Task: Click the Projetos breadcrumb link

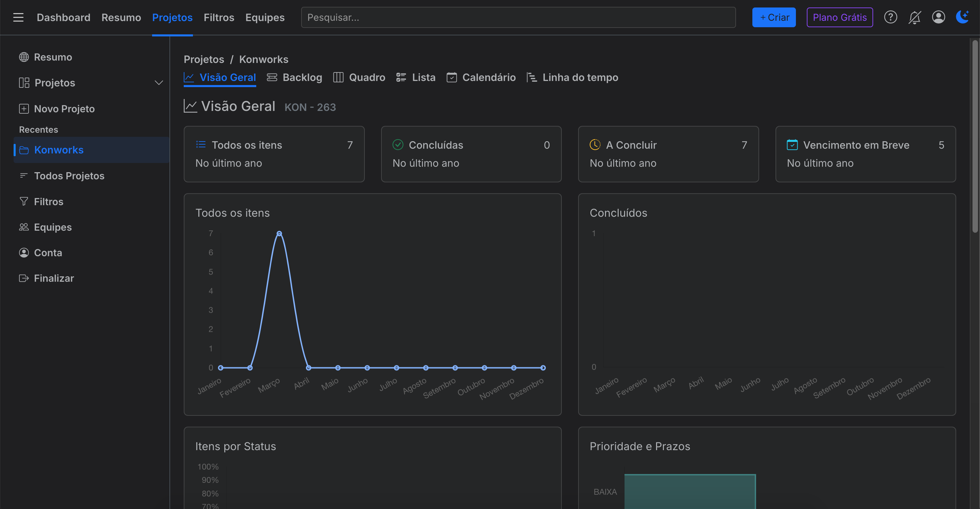Action: click(x=204, y=59)
